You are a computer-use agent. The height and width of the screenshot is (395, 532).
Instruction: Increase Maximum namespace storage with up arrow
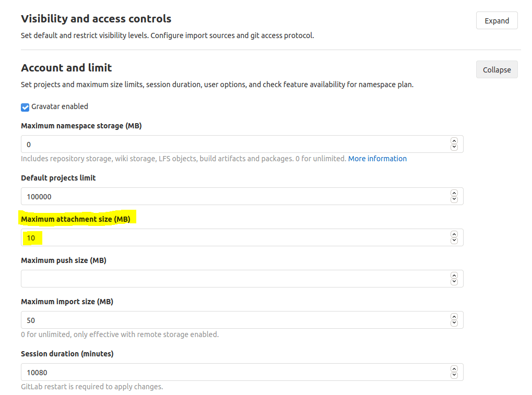pos(454,141)
